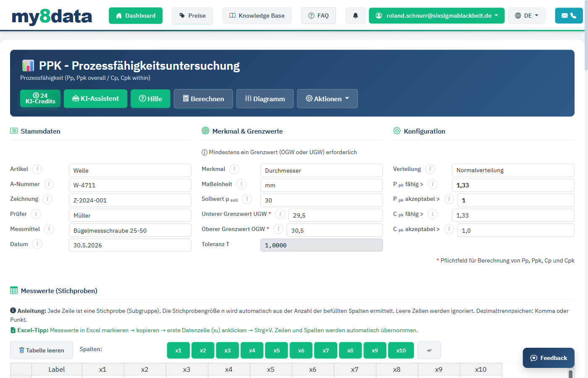This screenshot has height=378, width=588.
Task: Open the Feedback widget
Action: [x=549, y=358]
